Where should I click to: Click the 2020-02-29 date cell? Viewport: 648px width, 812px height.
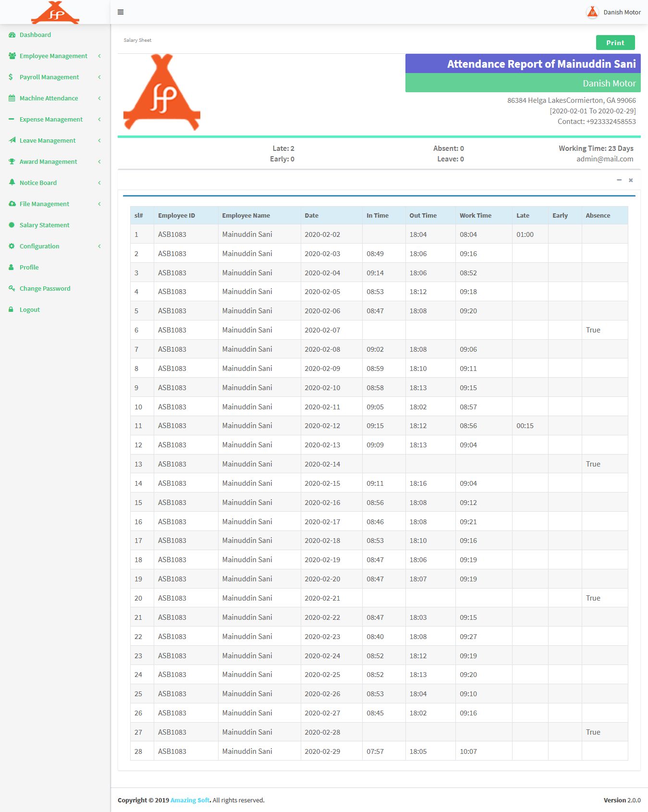point(331,751)
